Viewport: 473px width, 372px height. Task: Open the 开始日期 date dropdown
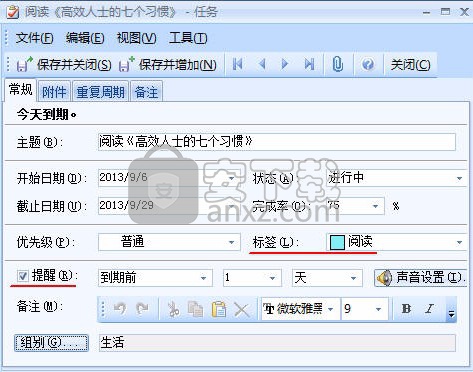coord(232,178)
